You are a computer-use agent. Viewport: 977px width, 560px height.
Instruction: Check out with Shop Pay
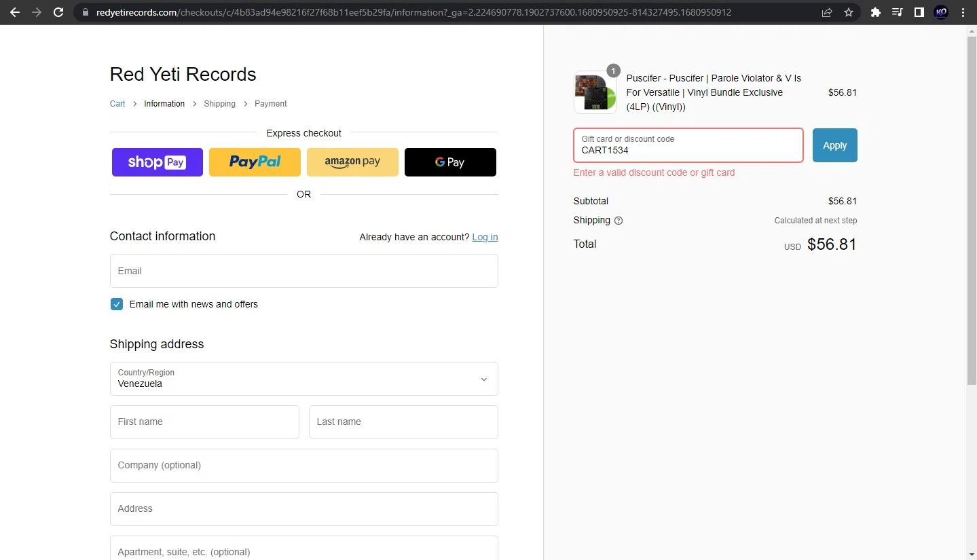point(158,162)
